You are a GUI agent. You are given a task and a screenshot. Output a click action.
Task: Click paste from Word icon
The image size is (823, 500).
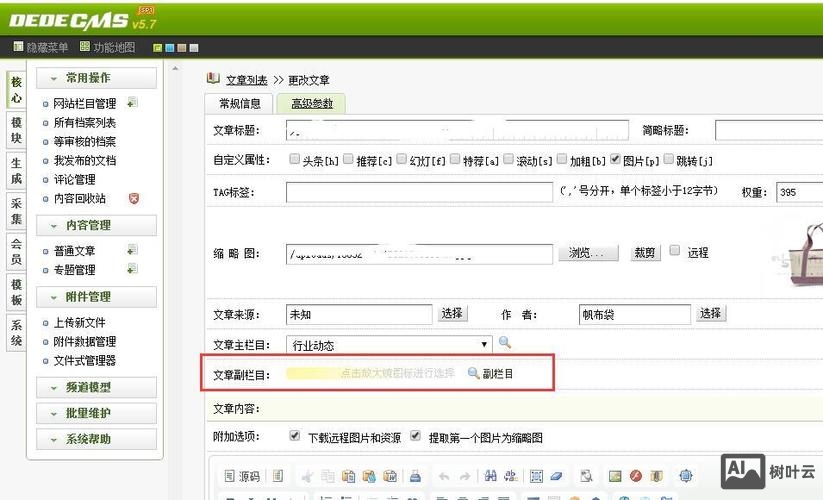click(391, 476)
